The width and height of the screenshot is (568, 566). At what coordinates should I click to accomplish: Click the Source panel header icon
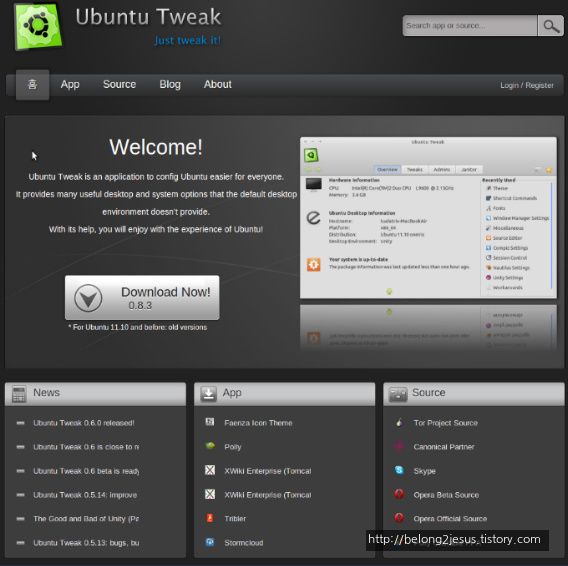coord(398,394)
